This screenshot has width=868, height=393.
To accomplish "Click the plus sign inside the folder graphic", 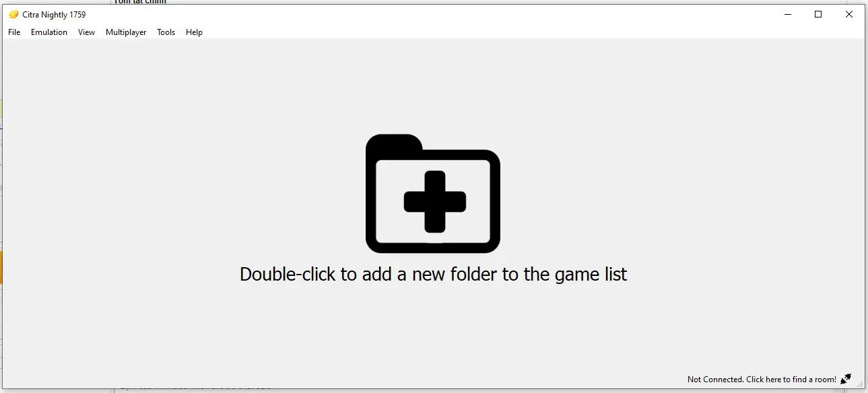I will [x=435, y=201].
